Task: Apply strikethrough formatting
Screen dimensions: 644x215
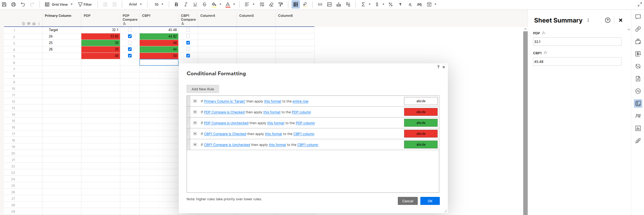Action: point(204,4)
